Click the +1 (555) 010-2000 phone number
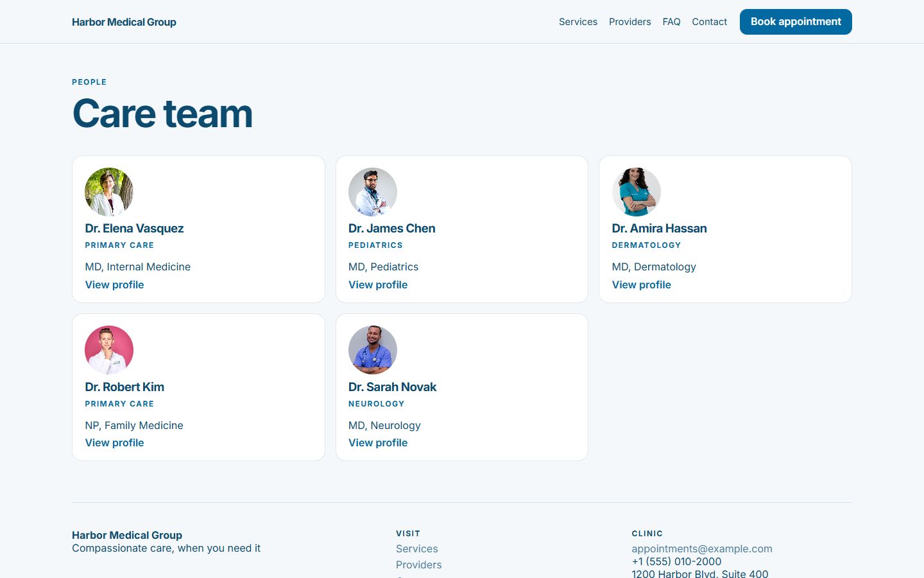This screenshot has width=924, height=578. (676, 561)
